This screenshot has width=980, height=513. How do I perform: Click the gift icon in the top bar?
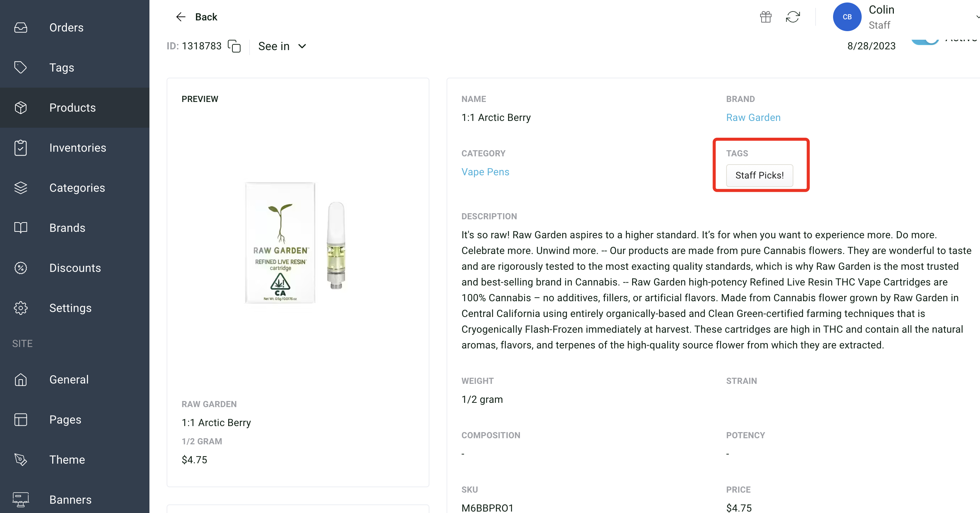point(765,17)
